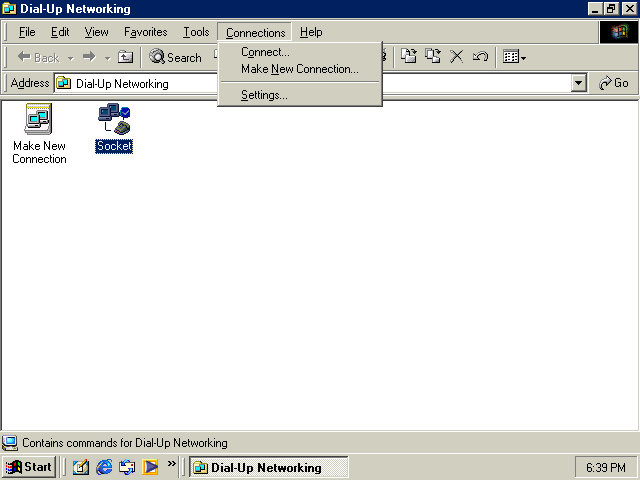Click the title bar Dial-Up Networking icon

pyautogui.click(x=9, y=9)
